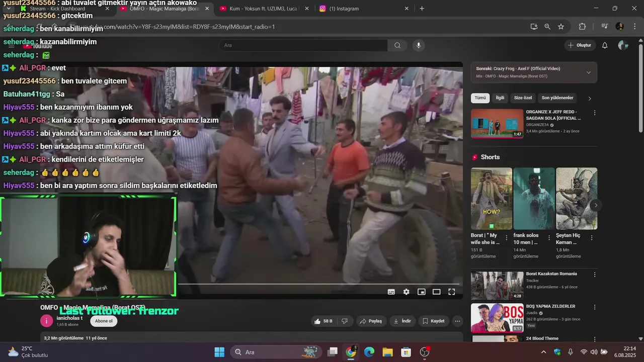The width and height of the screenshot is (644, 362).
Task: Show more Shorts with right arrow
Action: [596, 205]
